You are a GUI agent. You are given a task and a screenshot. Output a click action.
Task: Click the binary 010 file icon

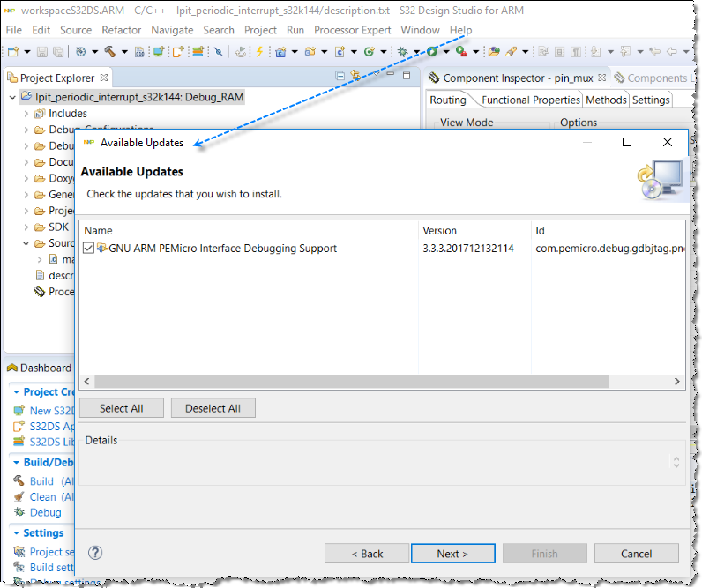pos(139,52)
